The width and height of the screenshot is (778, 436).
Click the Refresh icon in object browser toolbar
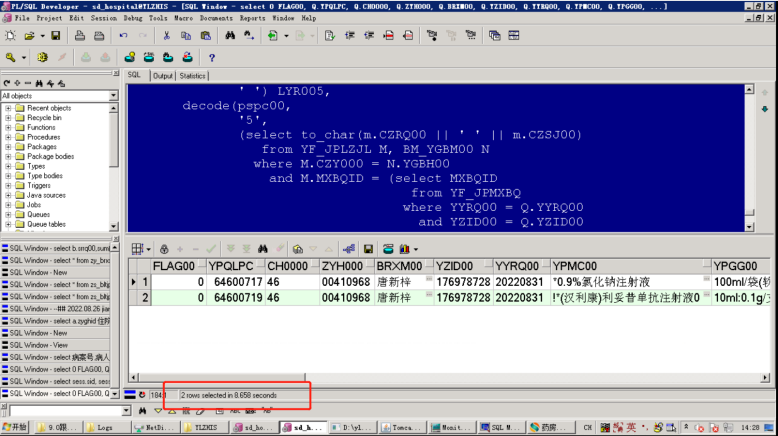[x=6, y=83]
